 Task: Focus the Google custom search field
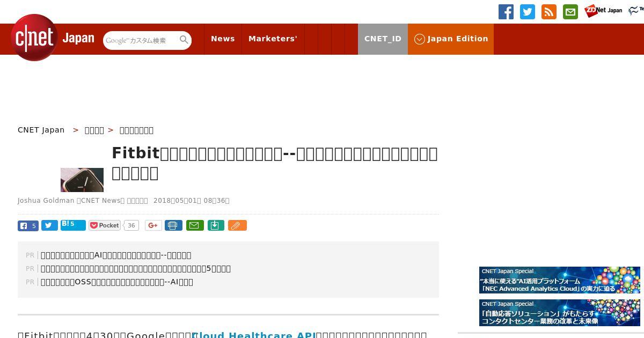pyautogui.click(x=141, y=40)
